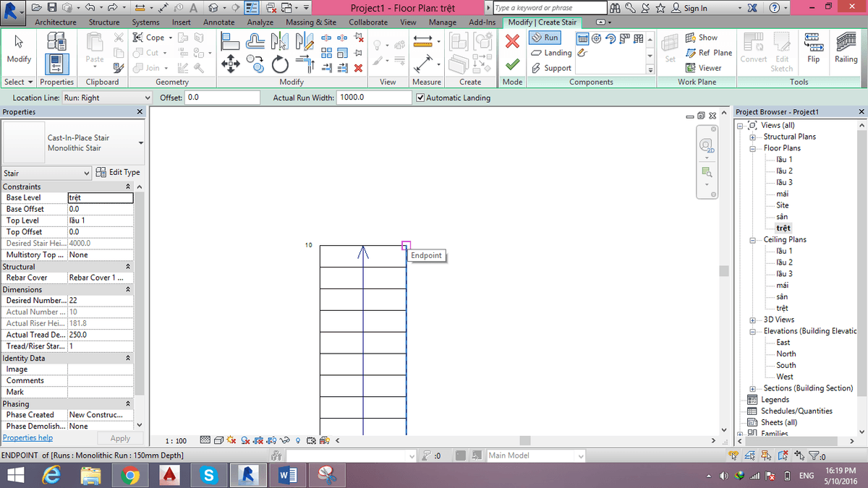Click the Measure Between Two References icon

[423, 41]
